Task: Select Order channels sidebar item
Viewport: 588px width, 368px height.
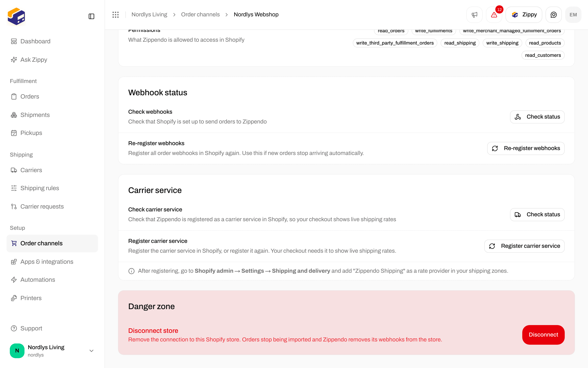Action: click(x=52, y=243)
